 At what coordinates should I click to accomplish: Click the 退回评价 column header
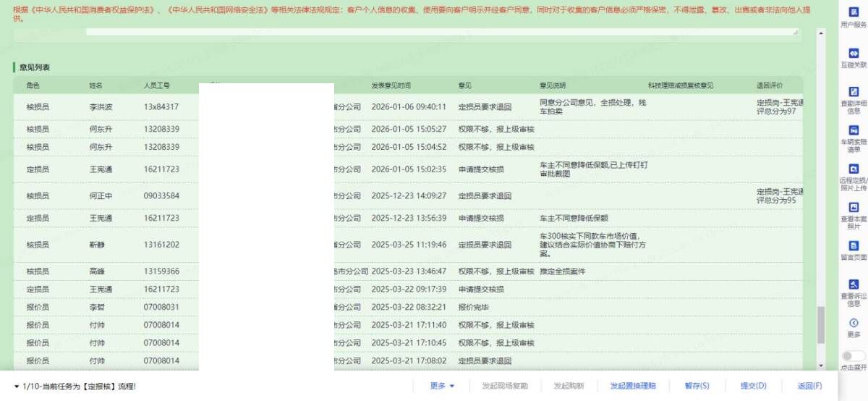770,85
